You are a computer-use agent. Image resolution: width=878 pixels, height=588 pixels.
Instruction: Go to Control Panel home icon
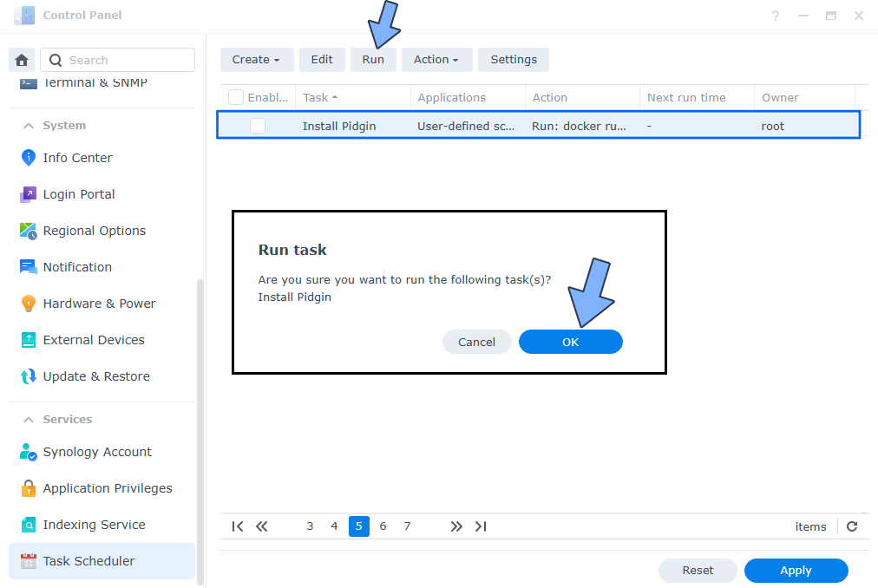click(22, 60)
